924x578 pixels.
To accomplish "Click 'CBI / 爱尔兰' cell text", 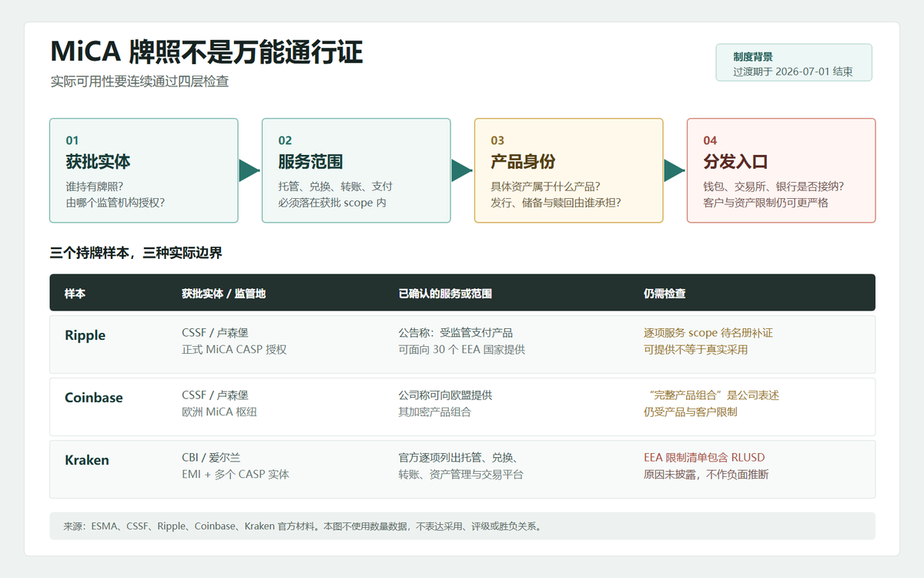I will [x=211, y=458].
